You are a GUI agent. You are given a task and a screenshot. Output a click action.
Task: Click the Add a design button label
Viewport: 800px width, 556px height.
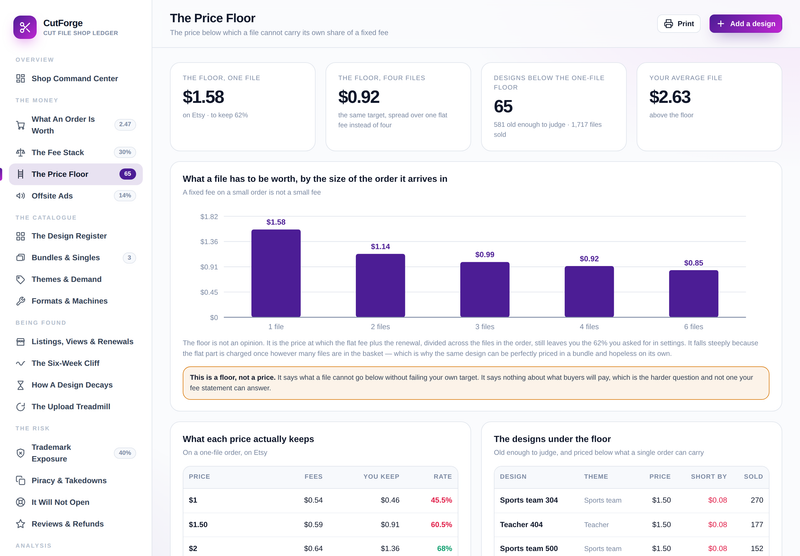(753, 23)
